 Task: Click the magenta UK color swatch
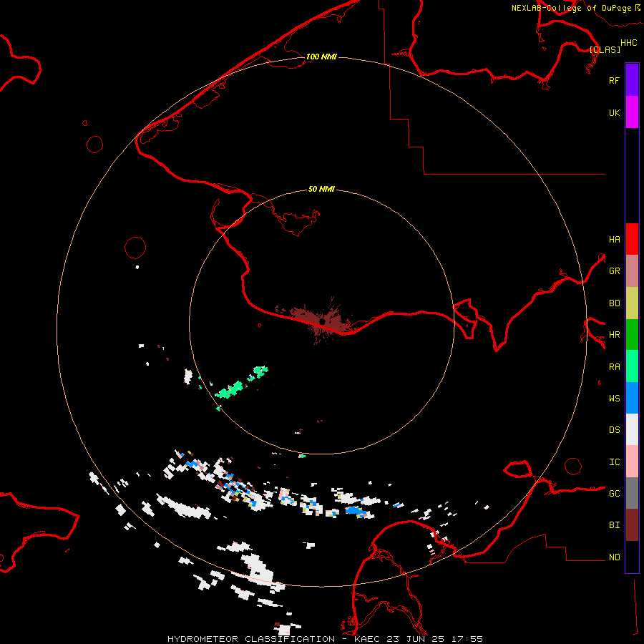632,112
